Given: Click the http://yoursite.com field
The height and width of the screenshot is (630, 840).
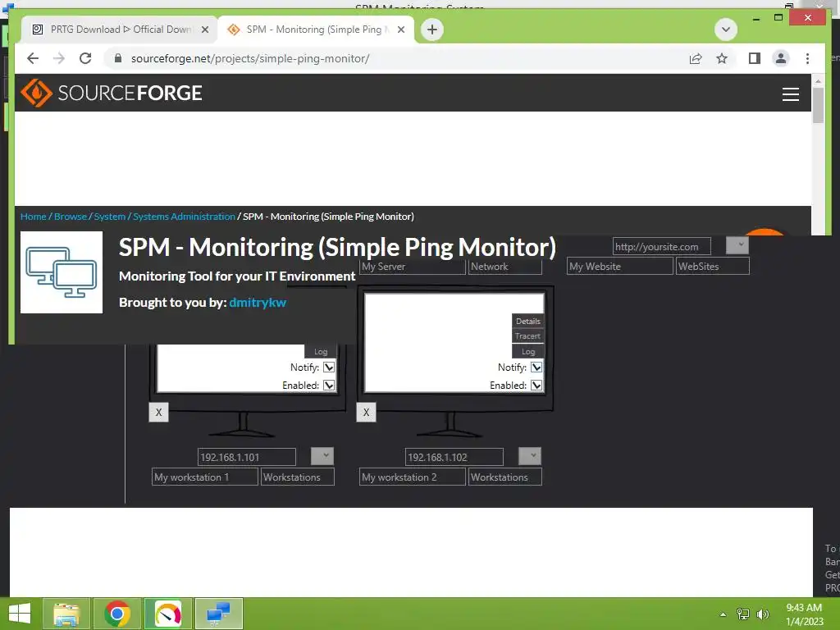Looking at the screenshot, I should click(662, 246).
